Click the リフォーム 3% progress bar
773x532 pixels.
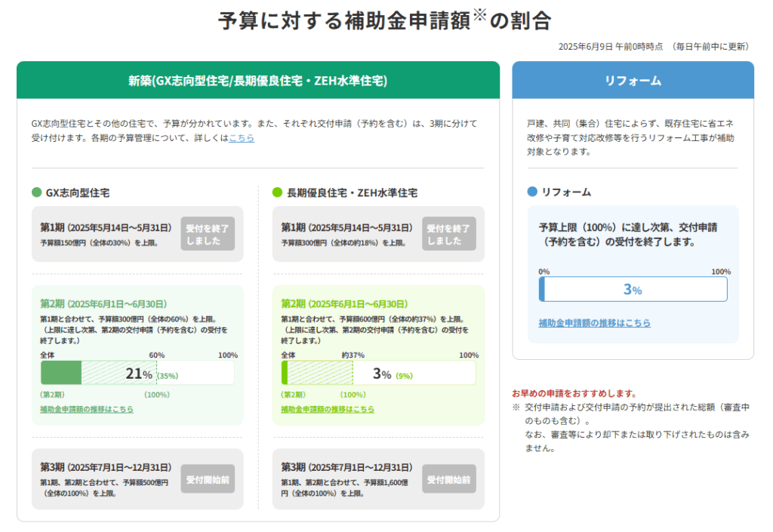(x=633, y=290)
